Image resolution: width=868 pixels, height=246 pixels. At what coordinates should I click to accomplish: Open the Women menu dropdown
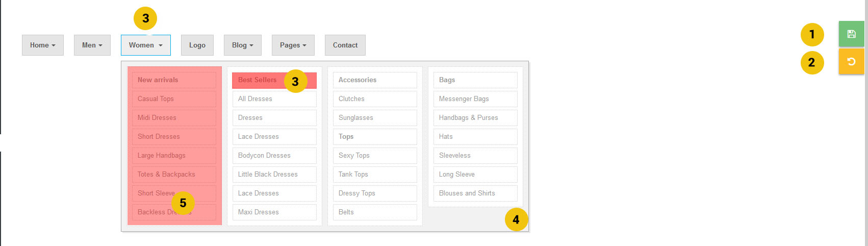pyautogui.click(x=146, y=45)
